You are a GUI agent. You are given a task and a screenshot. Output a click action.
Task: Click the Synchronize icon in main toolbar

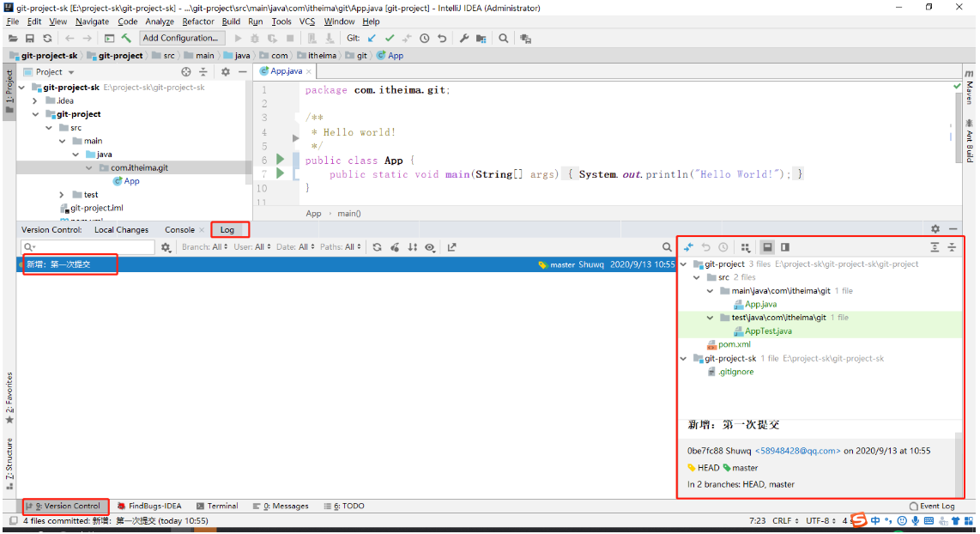click(x=47, y=38)
